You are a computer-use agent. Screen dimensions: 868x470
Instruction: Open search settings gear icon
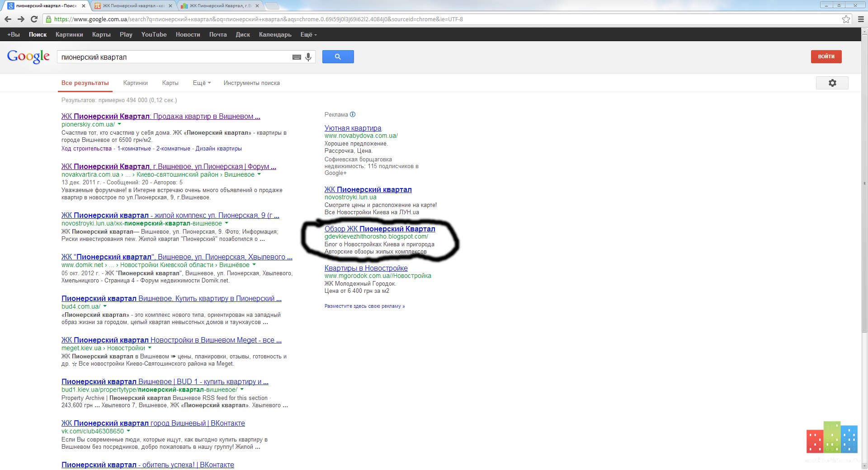(832, 83)
